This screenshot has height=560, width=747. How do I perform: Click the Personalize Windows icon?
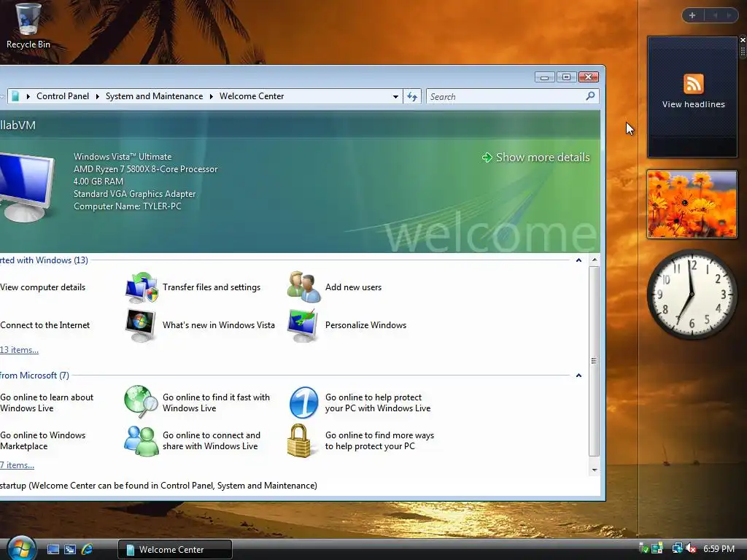(303, 325)
